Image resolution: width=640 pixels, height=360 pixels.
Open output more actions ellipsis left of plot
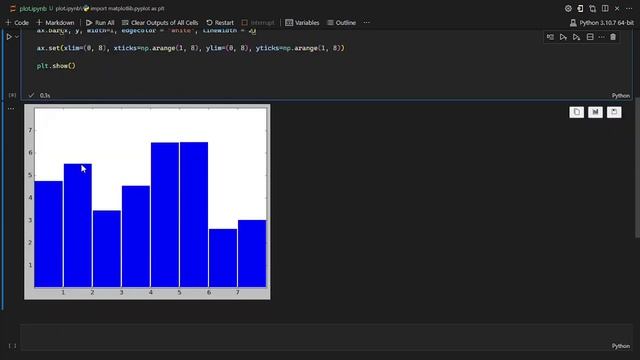11,109
